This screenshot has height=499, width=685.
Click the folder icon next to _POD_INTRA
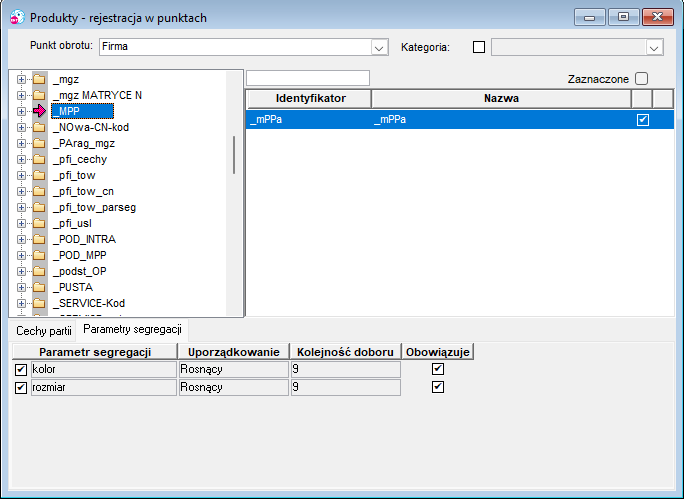(x=39, y=239)
